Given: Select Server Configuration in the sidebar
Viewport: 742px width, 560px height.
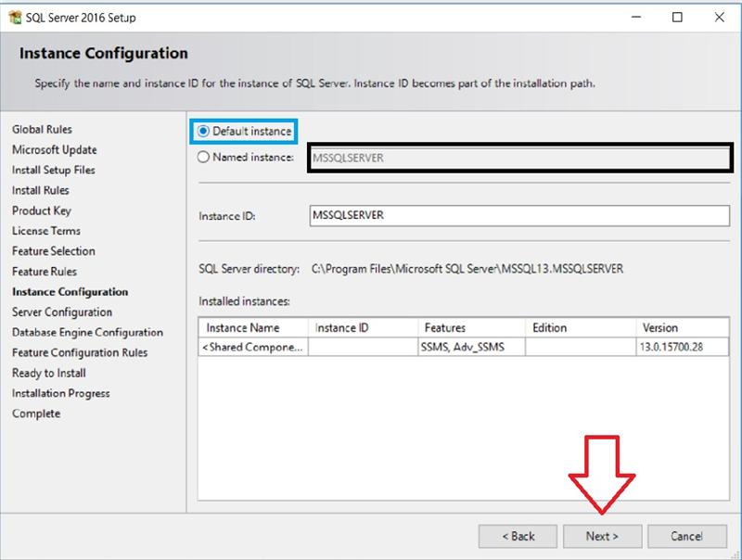Looking at the screenshot, I should point(62,312).
